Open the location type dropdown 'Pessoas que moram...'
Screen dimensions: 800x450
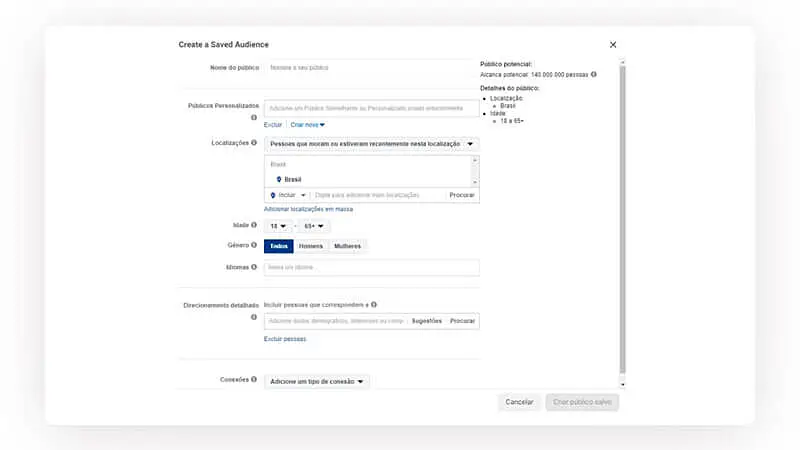371,144
